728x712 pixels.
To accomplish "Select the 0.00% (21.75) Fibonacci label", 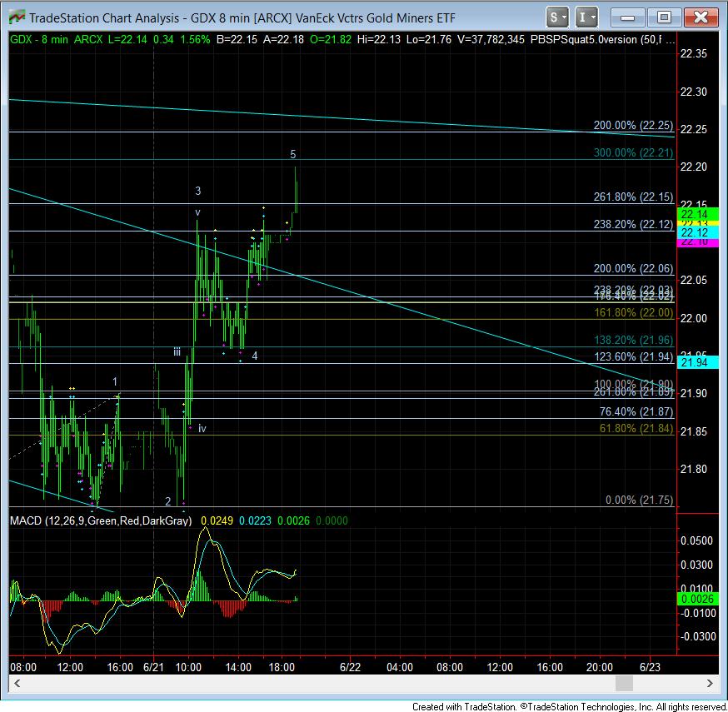I will [640, 500].
